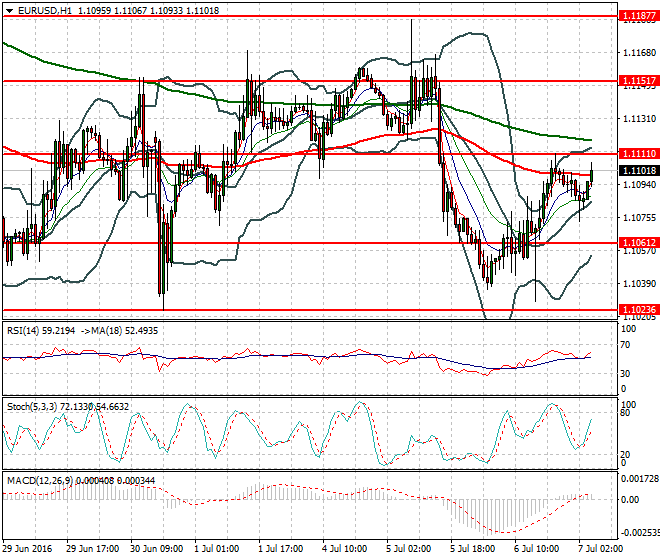The image size is (660, 560).
Task: Click the 1.11517 red price level label
Action: point(639,81)
